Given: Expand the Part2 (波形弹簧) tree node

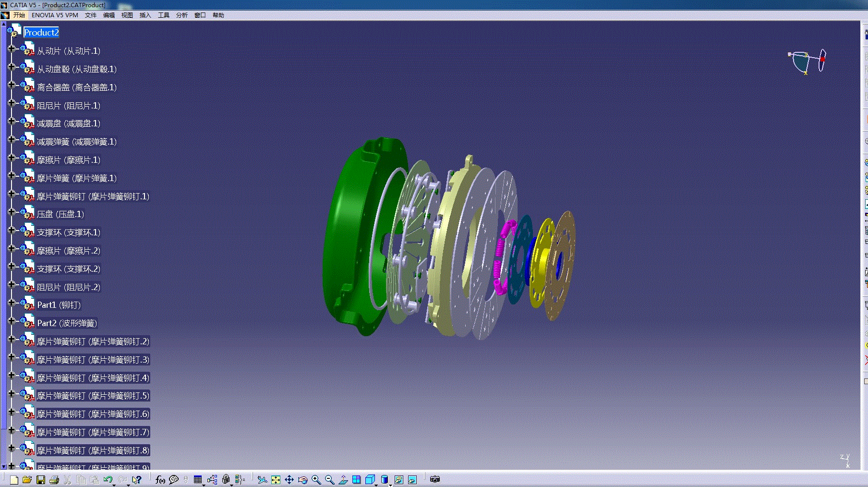Looking at the screenshot, I should coord(12,321).
